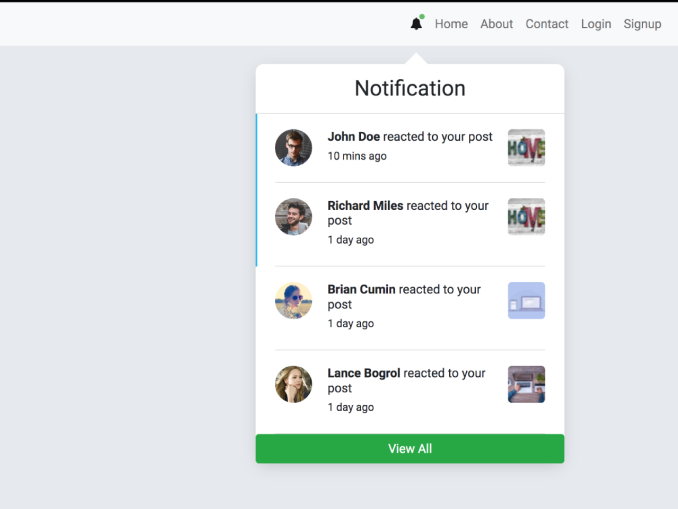
Task: Click the Notification panel heading
Action: point(410,89)
